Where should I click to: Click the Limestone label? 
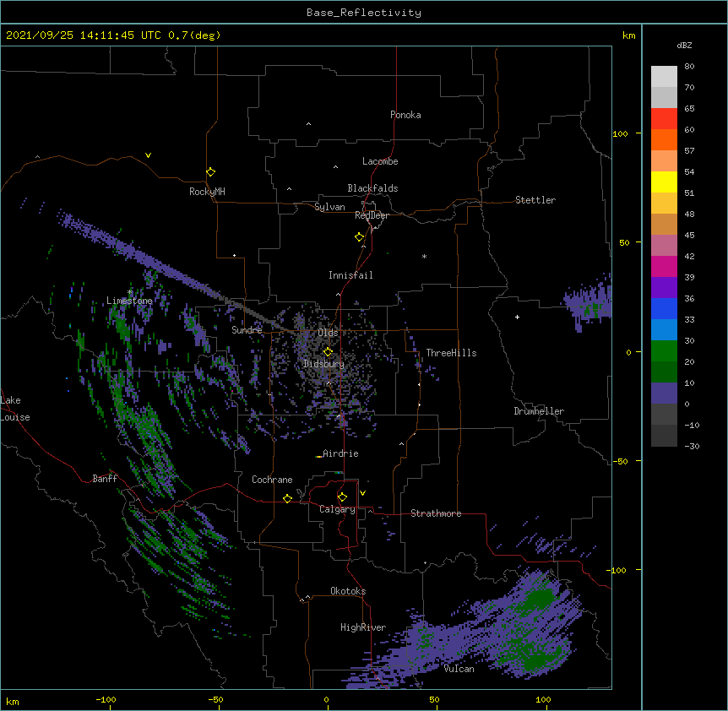[x=129, y=301]
